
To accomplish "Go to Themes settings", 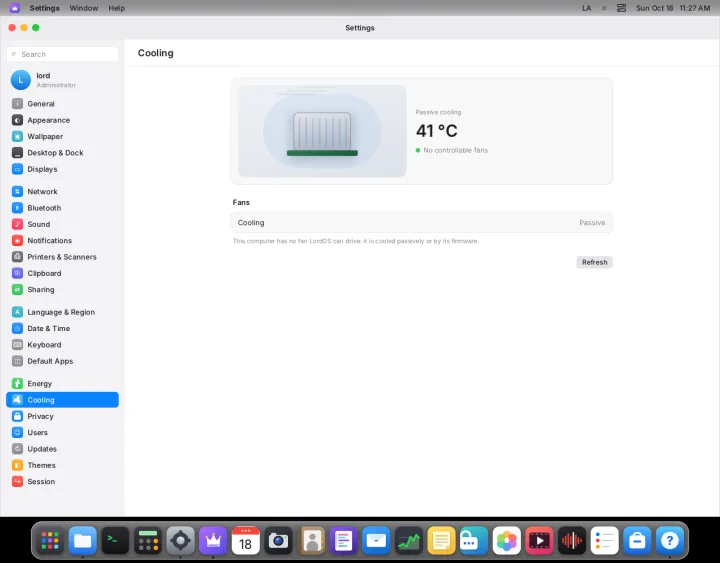I will pyautogui.click(x=62, y=465).
